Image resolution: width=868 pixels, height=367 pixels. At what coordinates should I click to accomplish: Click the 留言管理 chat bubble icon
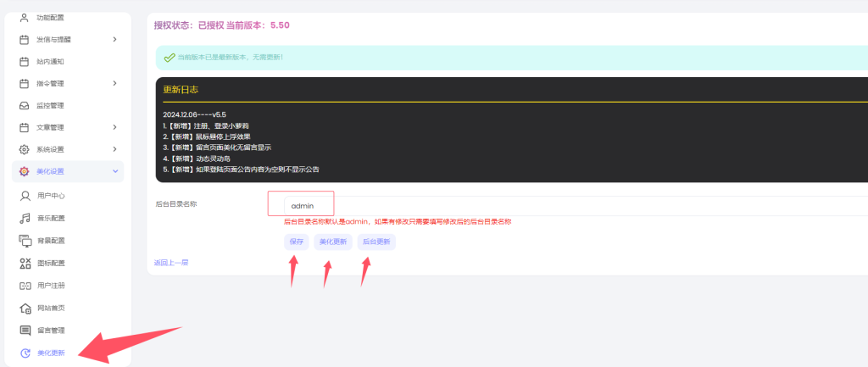tap(25, 330)
